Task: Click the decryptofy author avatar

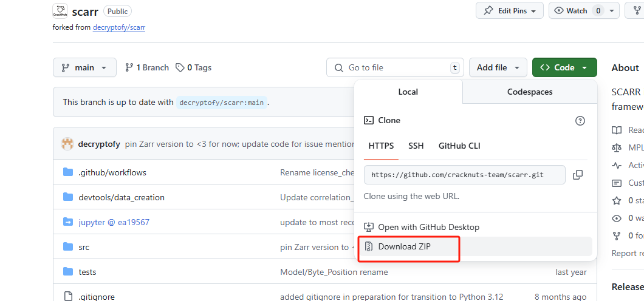Action: 67,144
